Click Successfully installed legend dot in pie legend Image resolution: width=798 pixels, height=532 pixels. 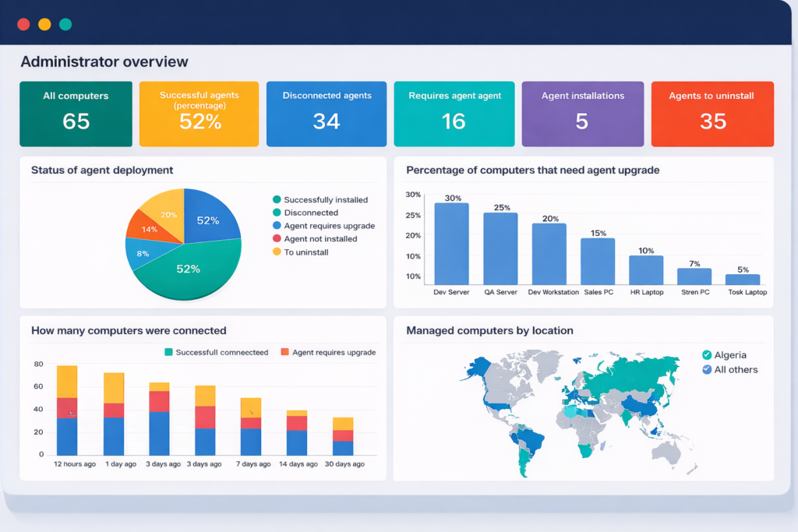tap(277, 200)
